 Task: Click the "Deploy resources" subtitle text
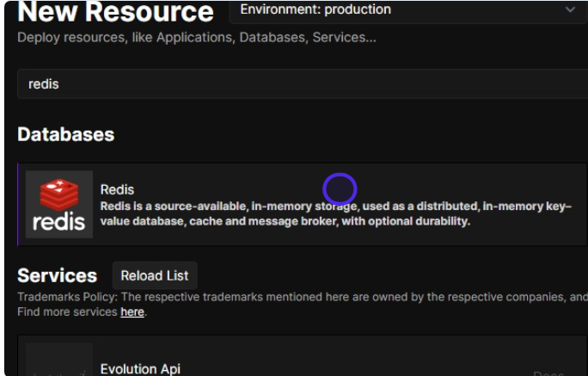[196, 38]
